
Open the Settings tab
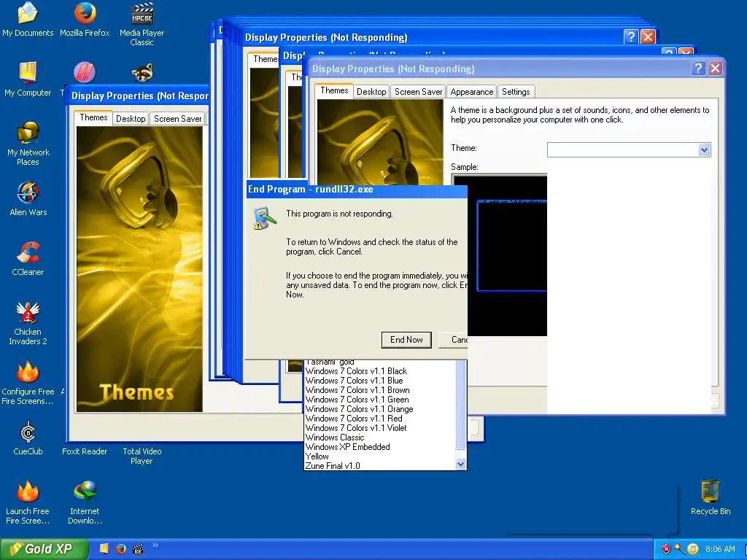point(516,92)
